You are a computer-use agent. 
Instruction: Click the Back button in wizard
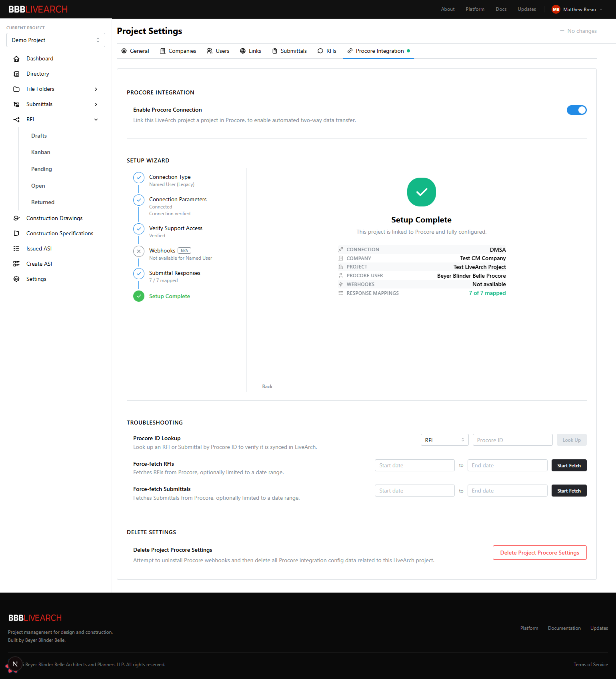pos(267,387)
